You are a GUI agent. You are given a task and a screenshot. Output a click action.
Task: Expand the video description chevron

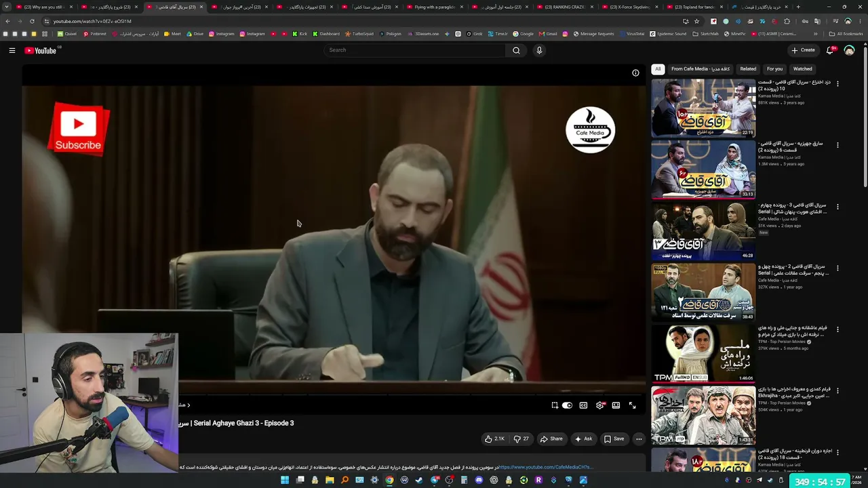click(x=189, y=405)
